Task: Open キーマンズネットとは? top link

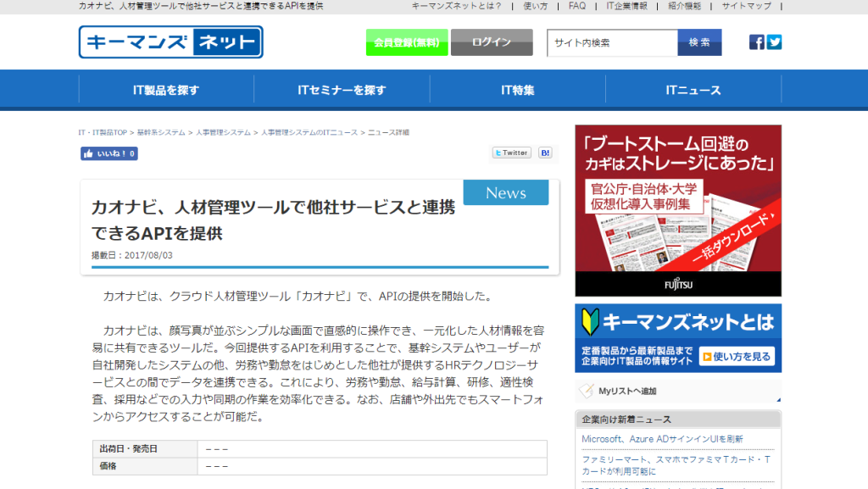Action: 457,6
